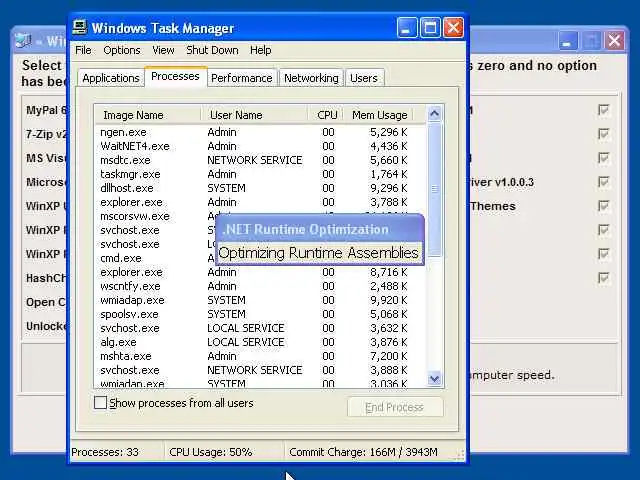Click the process list scrollbar thumb
The height and width of the screenshot is (480, 640).
click(x=434, y=189)
